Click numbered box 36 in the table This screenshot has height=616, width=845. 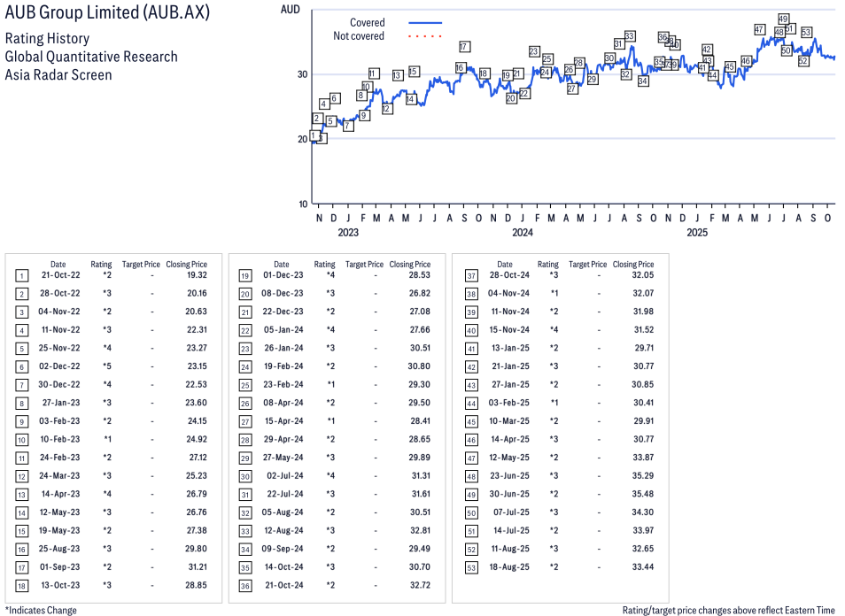(x=244, y=585)
